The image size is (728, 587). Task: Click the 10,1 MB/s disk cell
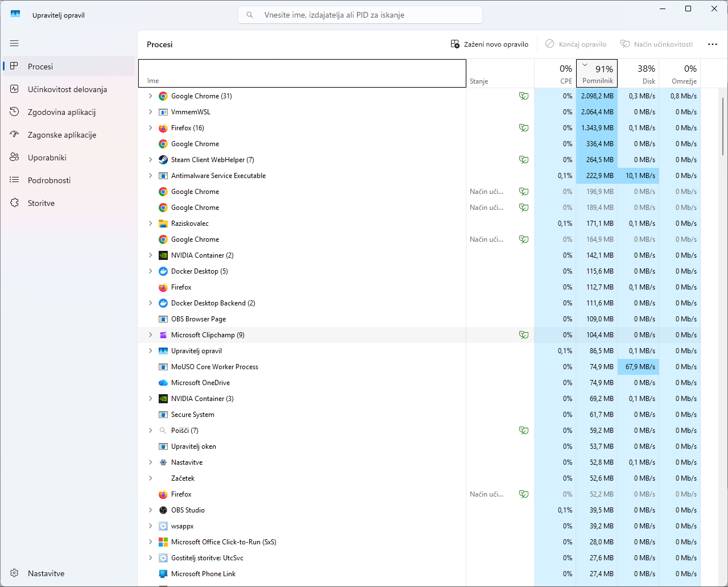[x=638, y=176]
